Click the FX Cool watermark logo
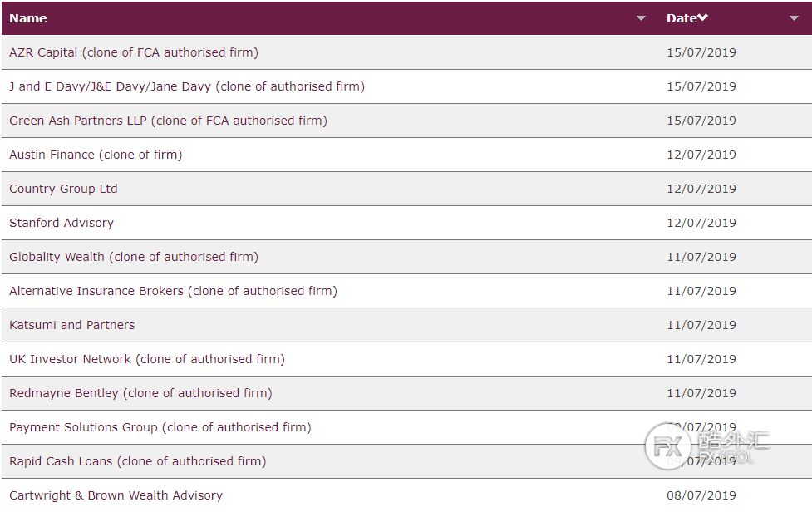 [707, 446]
